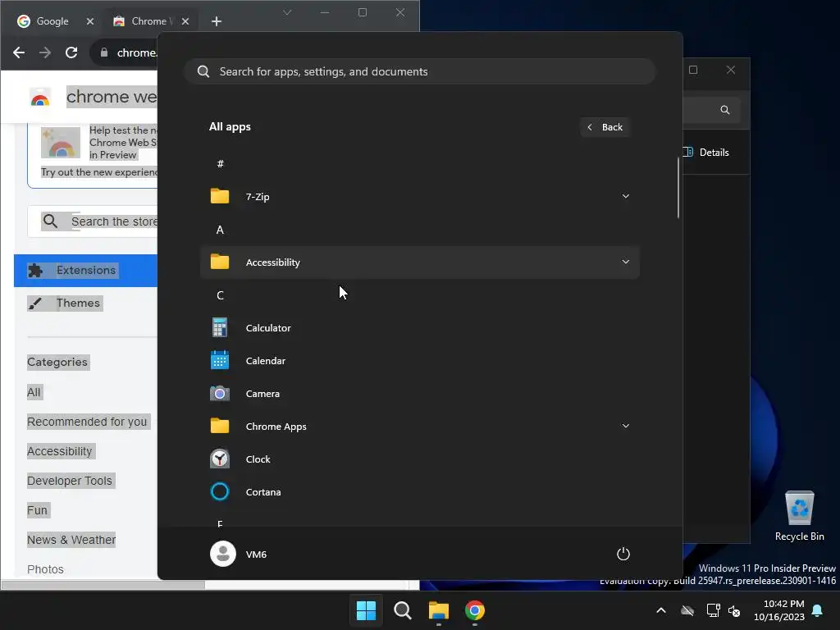Select Extensions in Web Store sidebar
This screenshot has width=840, height=630.
point(85,271)
